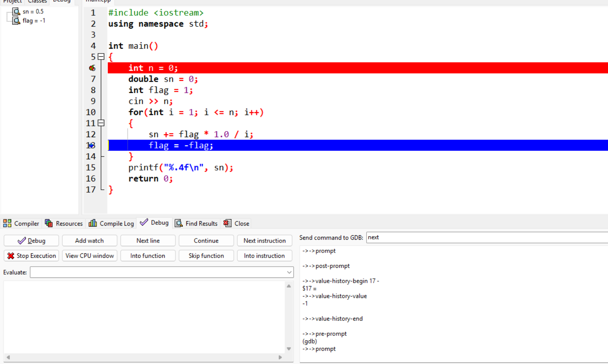Viewport: 608px width, 364px height.
Task: Click the 'int main()' line
Action: pyautogui.click(x=133, y=46)
